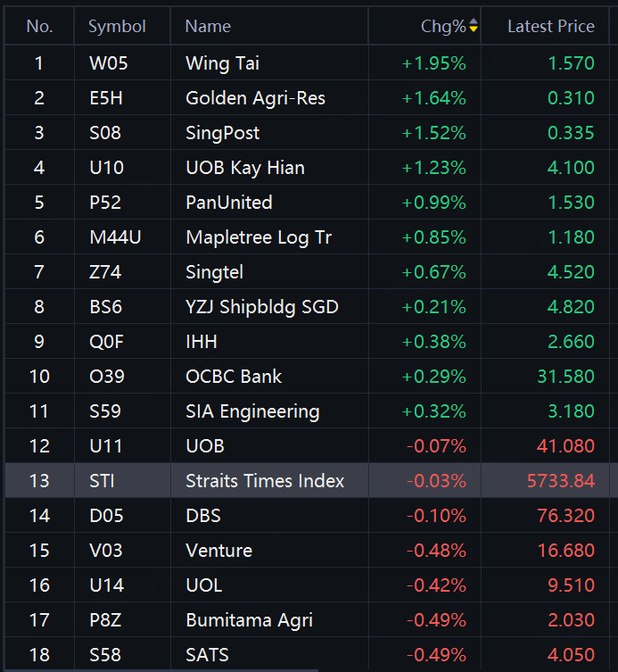Select symbol U11
Screen dimensions: 618x672
[105, 446]
